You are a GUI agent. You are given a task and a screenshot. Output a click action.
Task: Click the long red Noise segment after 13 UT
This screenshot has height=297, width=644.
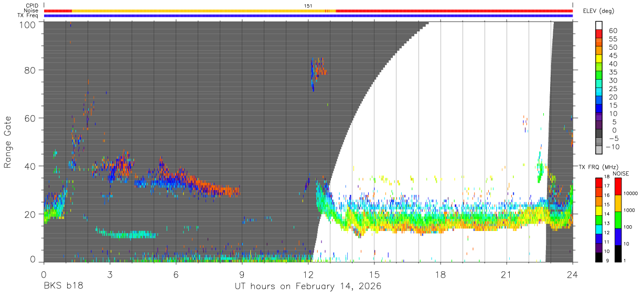click(454, 10)
